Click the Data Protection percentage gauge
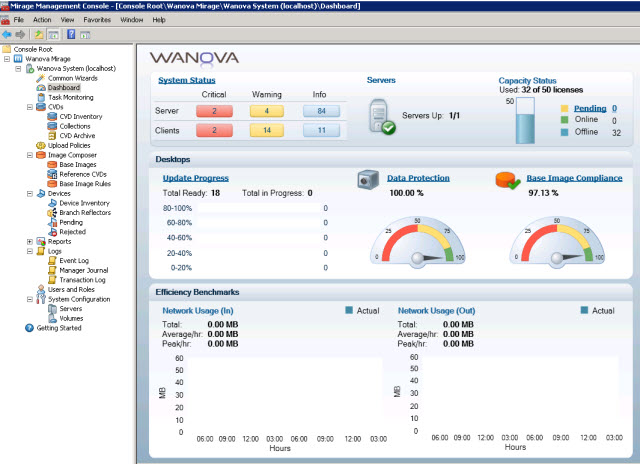 pos(418,242)
